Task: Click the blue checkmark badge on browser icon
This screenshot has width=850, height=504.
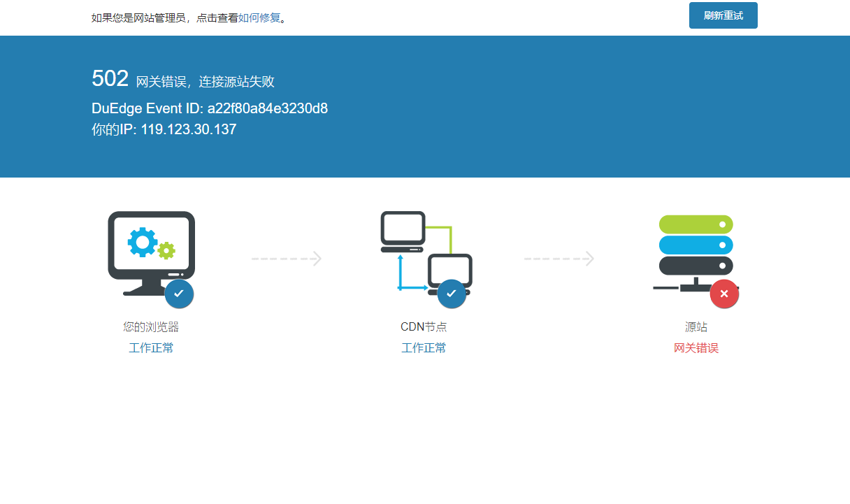Action: (179, 294)
